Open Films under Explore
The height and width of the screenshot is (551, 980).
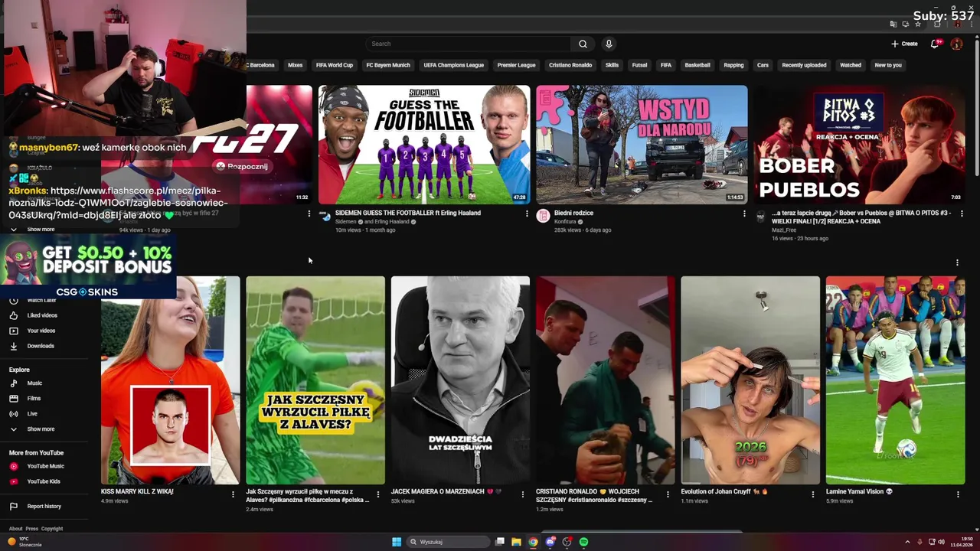point(34,398)
